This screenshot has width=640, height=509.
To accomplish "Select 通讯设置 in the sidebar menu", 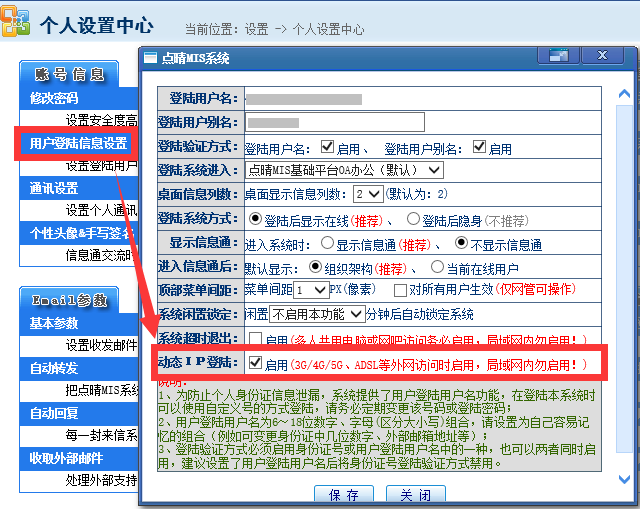I will point(54,188).
